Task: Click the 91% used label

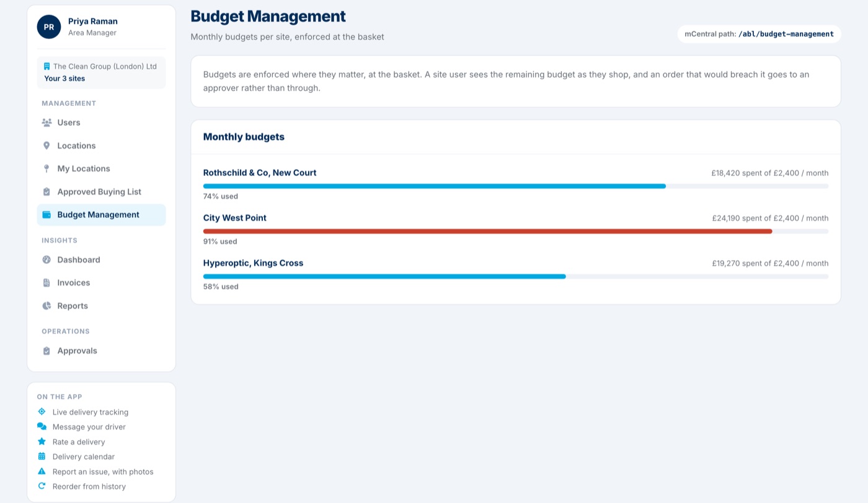Action: tap(220, 242)
